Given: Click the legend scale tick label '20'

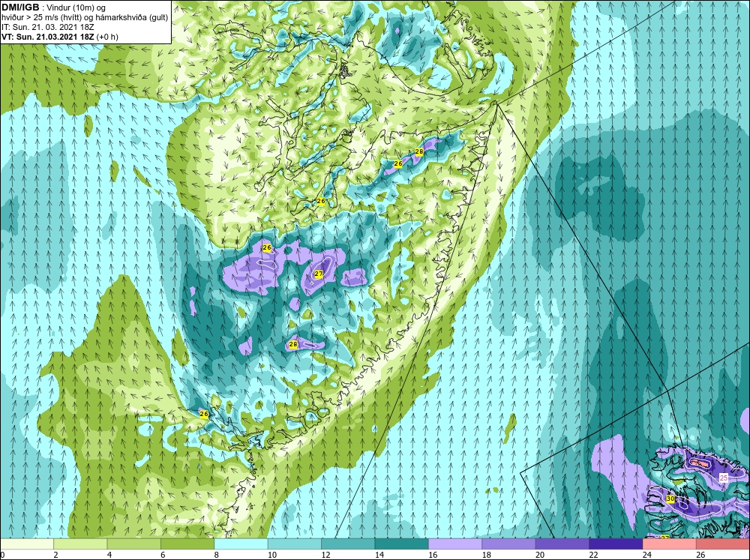Looking at the screenshot, I should click(539, 555).
